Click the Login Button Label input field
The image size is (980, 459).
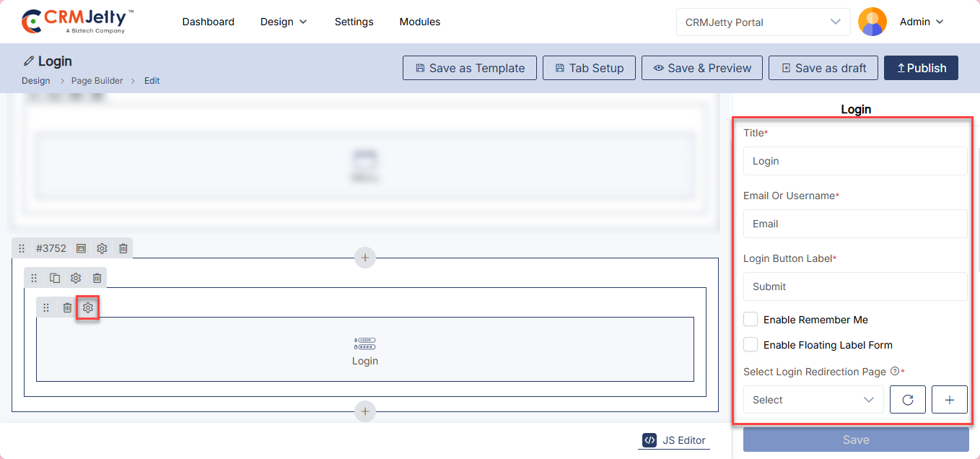point(854,287)
